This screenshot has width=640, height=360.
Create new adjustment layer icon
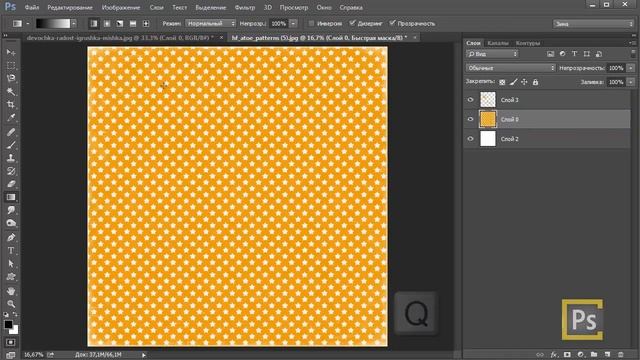(580, 355)
